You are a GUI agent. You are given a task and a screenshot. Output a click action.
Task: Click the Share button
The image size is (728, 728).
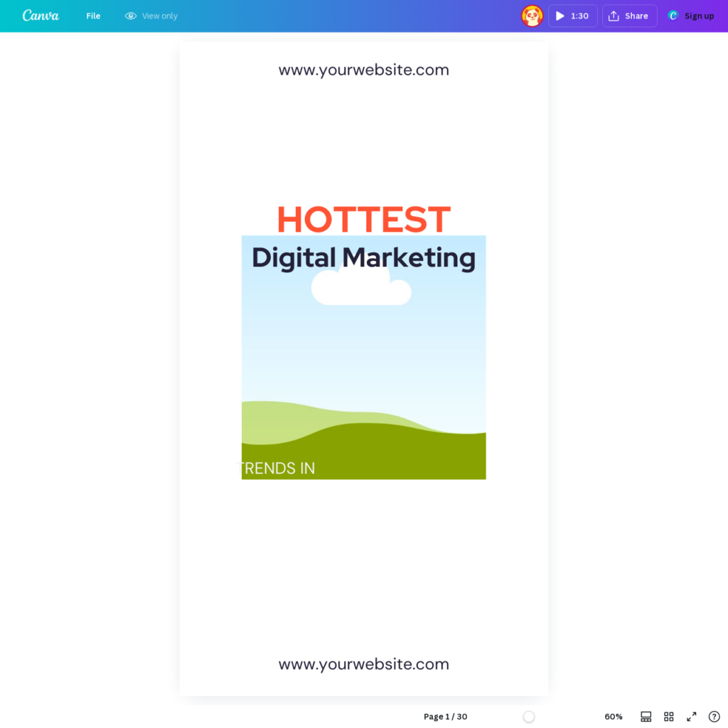[x=629, y=16]
